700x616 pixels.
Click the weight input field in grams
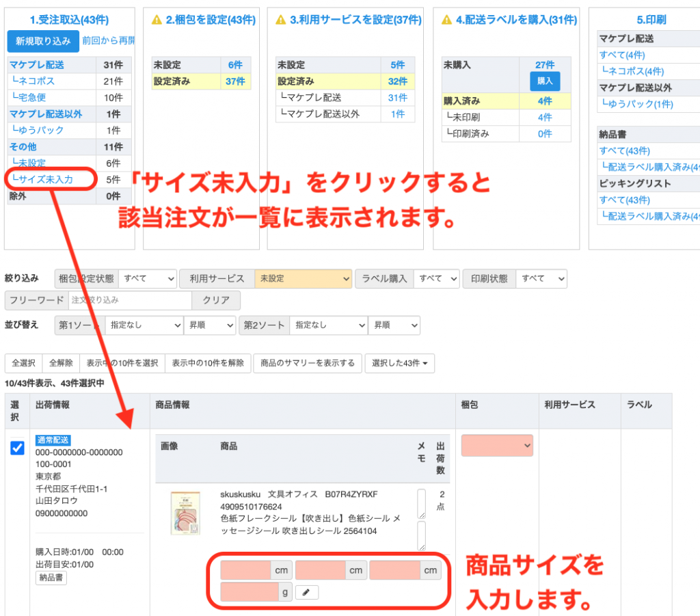(250, 592)
